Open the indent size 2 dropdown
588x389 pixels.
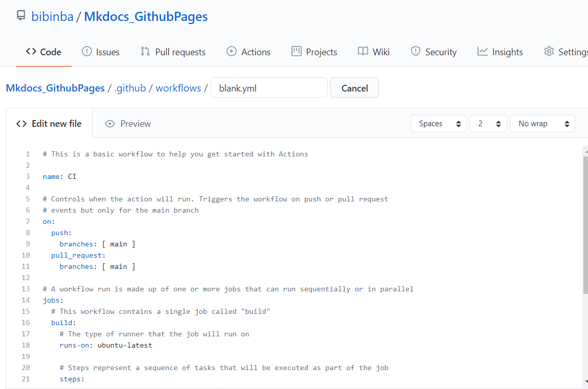pos(488,124)
